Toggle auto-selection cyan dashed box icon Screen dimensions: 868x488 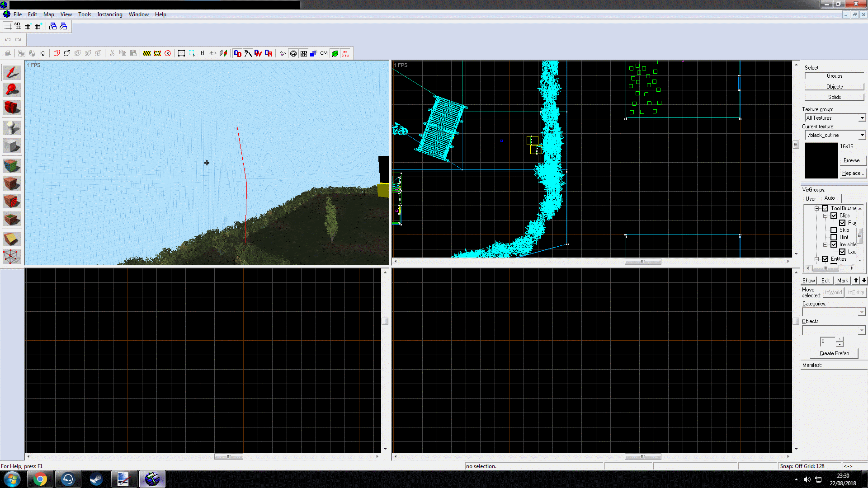[192, 53]
